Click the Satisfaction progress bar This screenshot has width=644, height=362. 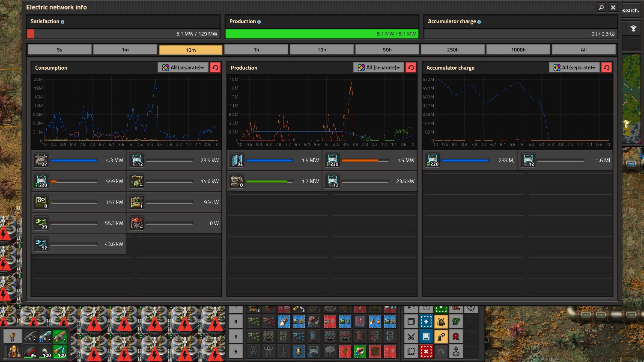[x=123, y=34]
